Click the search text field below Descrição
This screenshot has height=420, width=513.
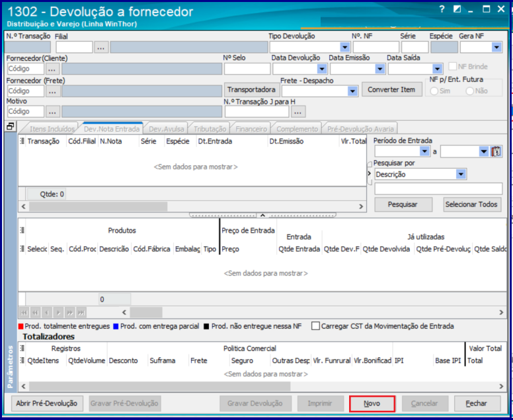tap(438, 189)
